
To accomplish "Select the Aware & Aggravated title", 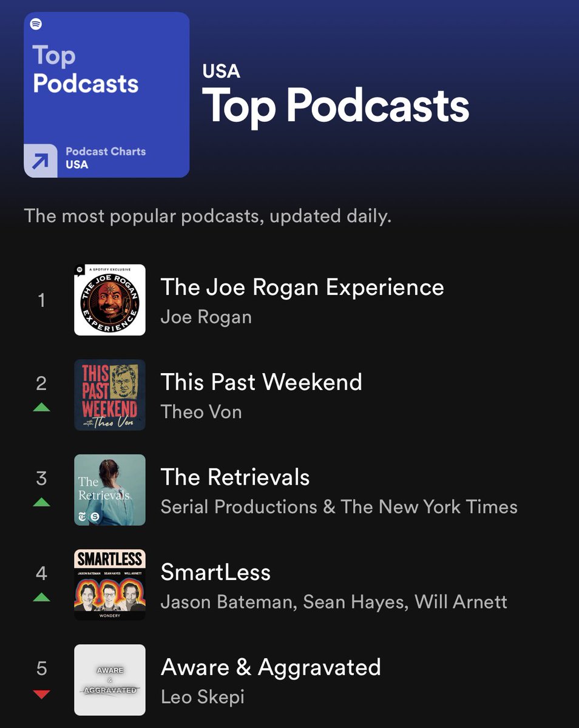I will click(x=271, y=667).
